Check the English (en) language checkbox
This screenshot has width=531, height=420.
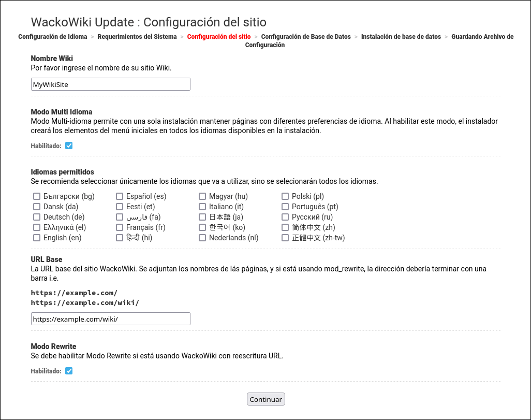[x=37, y=238]
